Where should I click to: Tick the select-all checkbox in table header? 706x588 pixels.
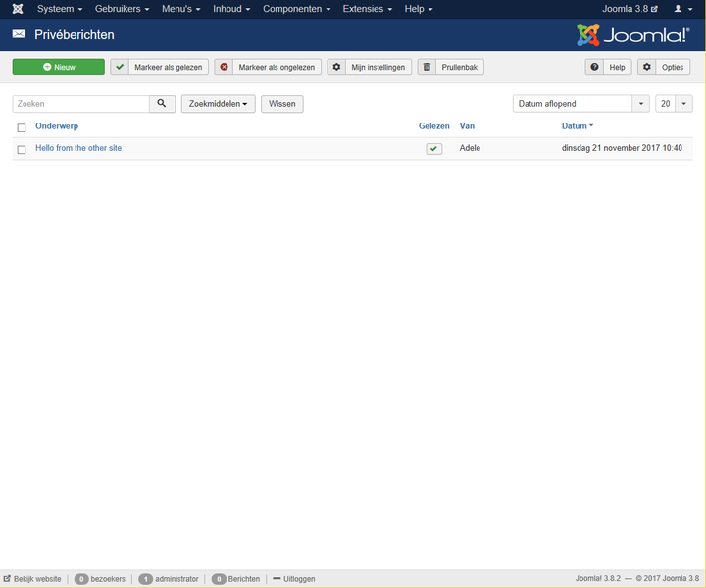(22, 127)
